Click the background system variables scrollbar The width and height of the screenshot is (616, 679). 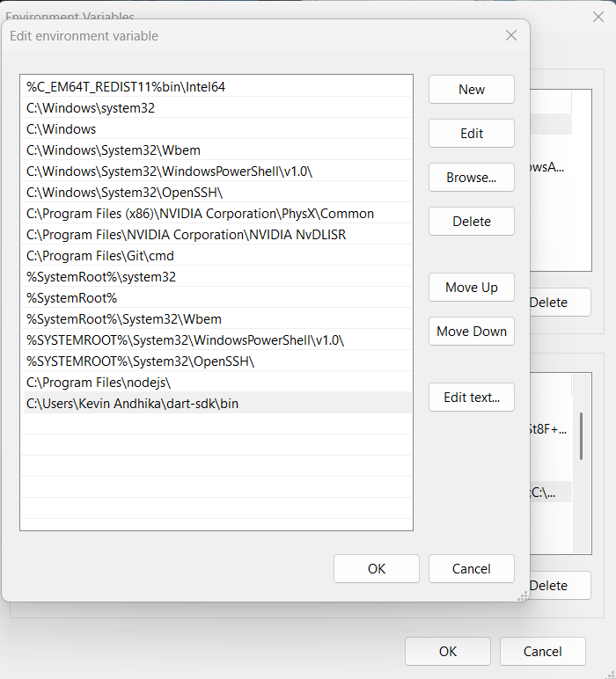click(581, 435)
